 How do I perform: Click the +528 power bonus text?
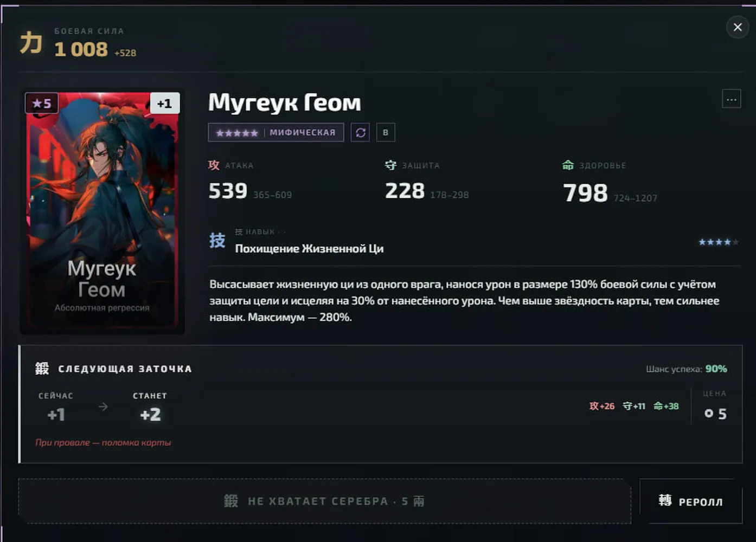[125, 53]
